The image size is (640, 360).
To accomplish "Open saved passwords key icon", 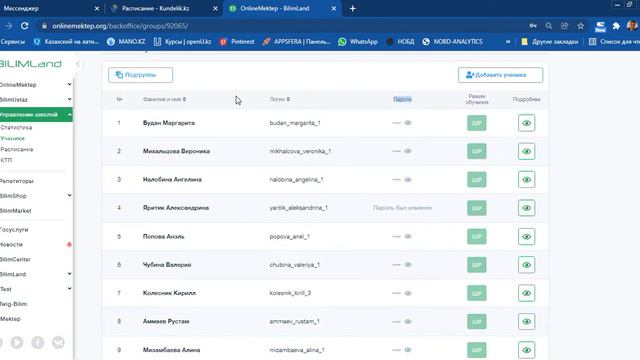I will click(533, 26).
